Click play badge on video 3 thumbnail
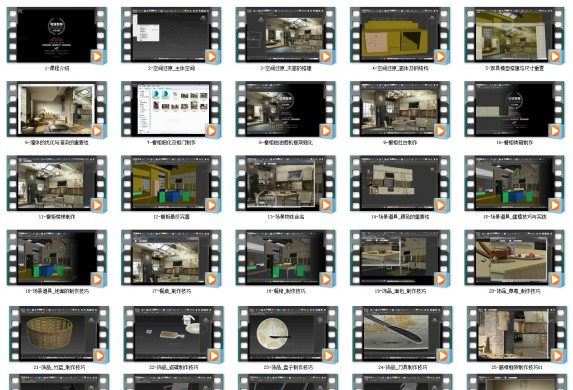 click(326, 57)
